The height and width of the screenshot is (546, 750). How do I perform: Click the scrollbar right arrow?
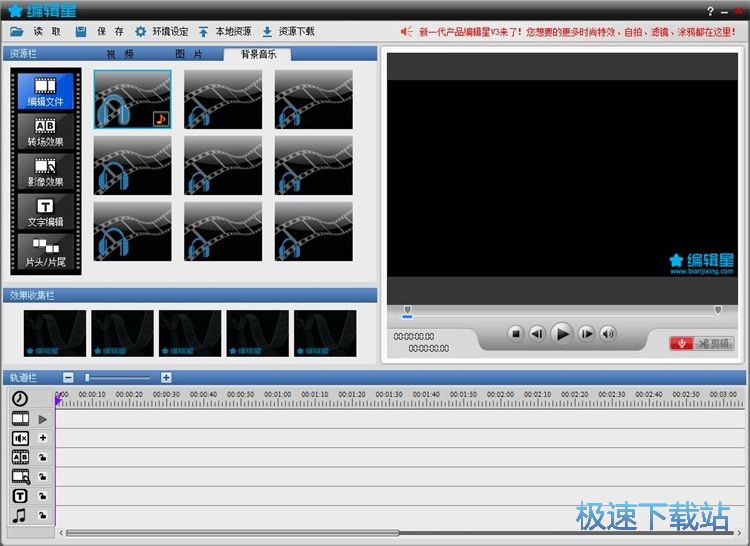(x=739, y=533)
